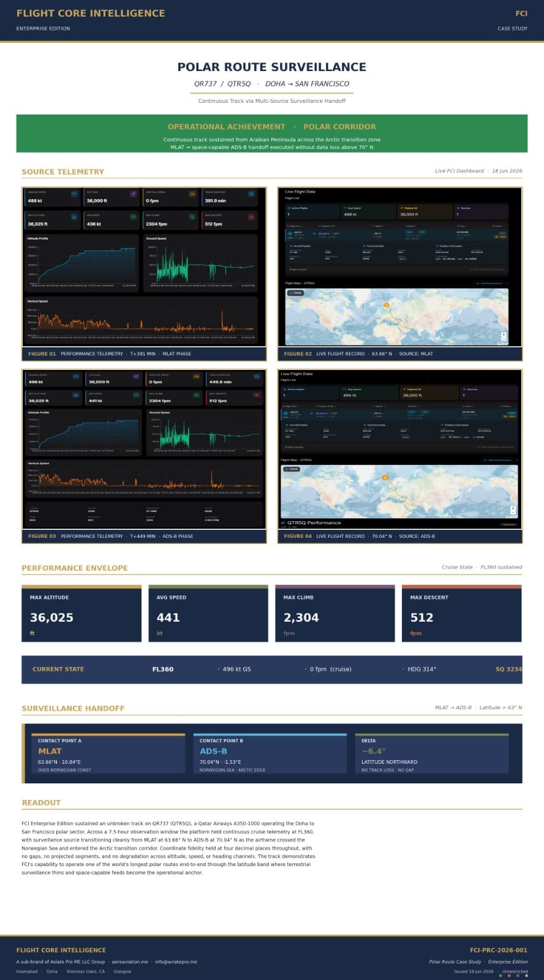544x980 pixels.
Task: Click the 391.9 min track duration card icon
Action: pos(251,194)
